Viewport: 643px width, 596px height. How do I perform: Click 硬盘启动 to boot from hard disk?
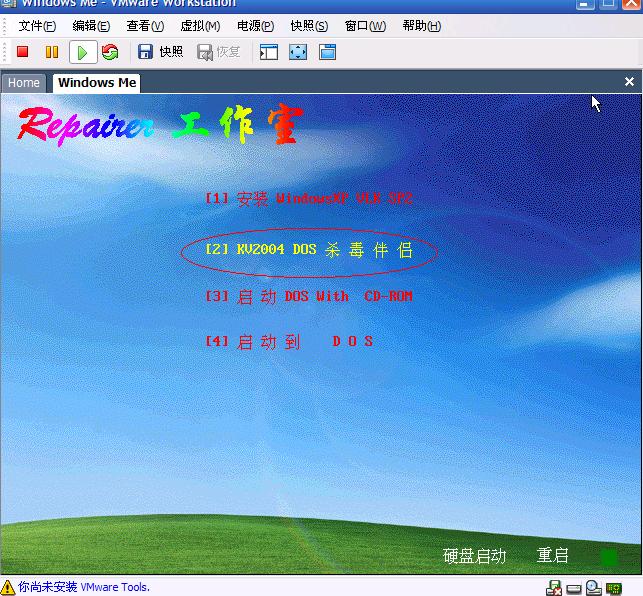475,556
